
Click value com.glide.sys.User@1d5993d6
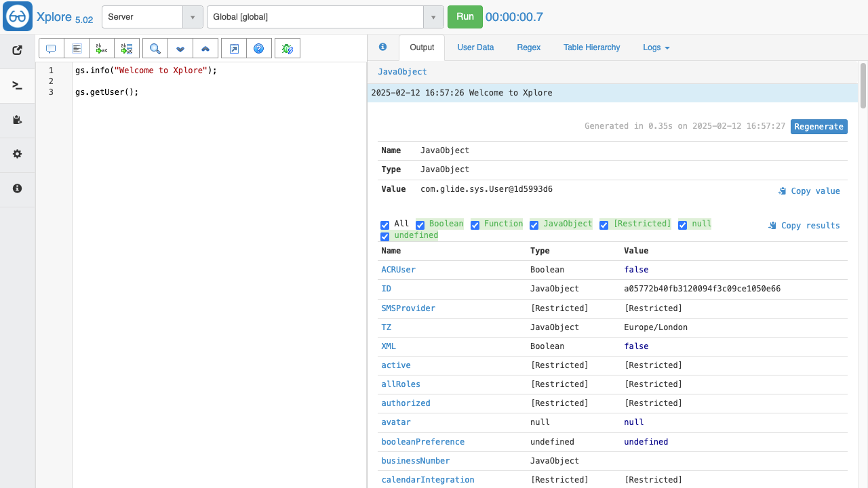point(486,189)
